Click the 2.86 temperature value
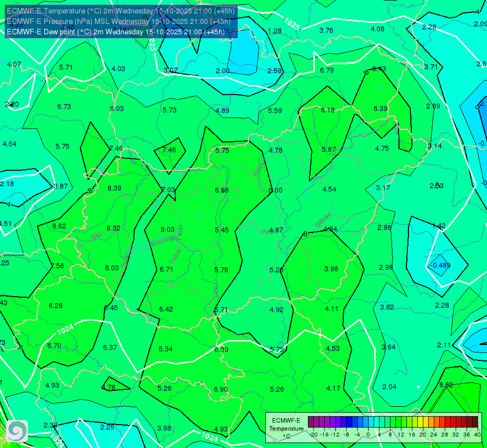 384,227
